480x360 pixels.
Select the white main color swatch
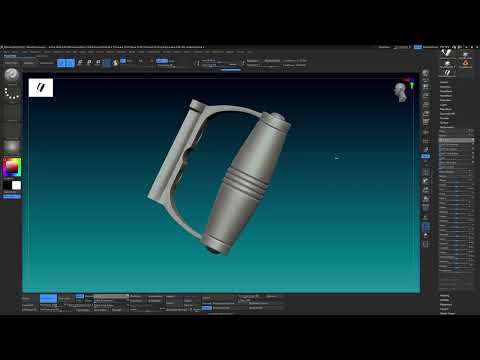(x=17, y=185)
